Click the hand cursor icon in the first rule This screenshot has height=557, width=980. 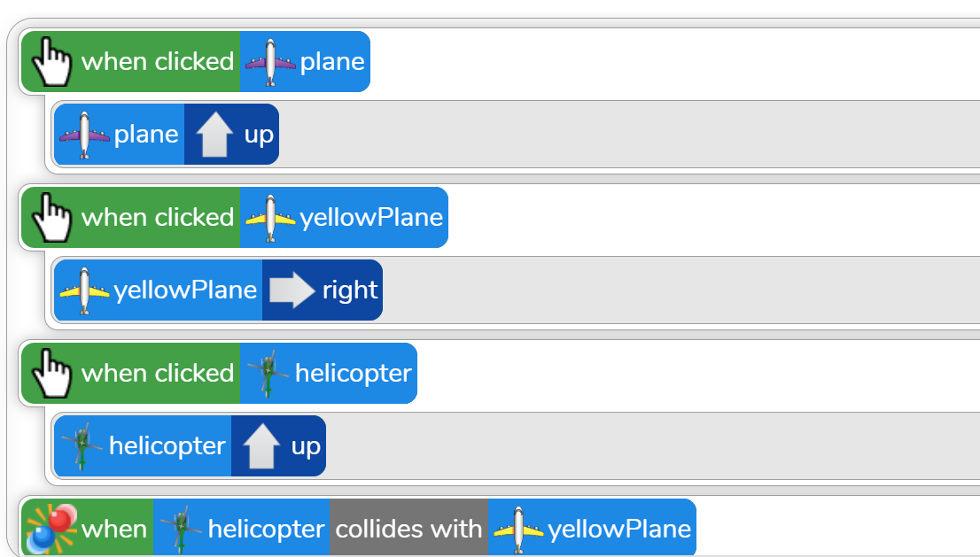[x=51, y=62]
